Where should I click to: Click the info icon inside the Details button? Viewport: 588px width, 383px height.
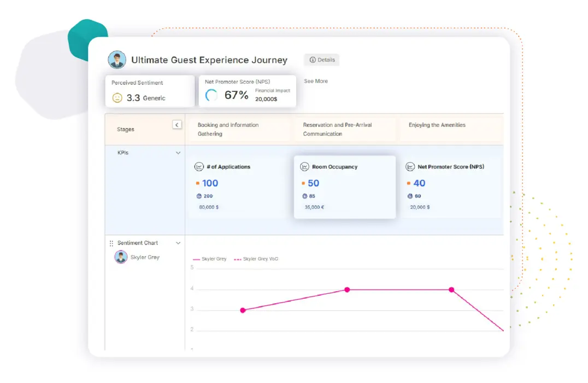(312, 60)
